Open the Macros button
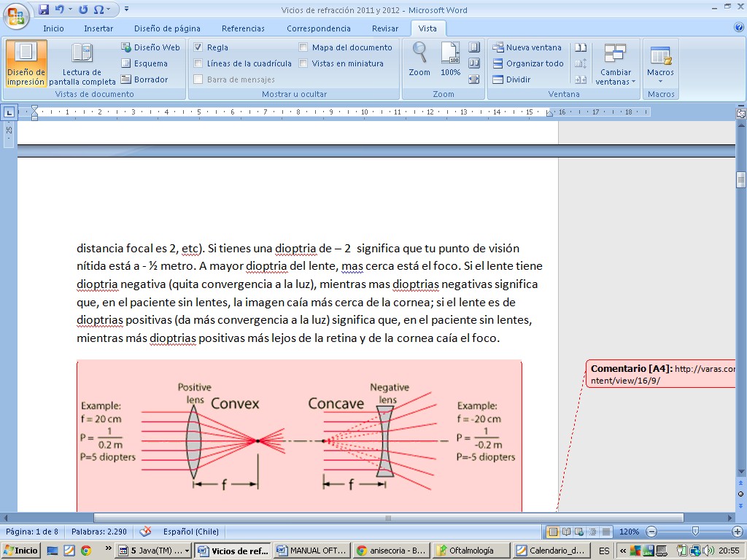Image resolution: width=747 pixels, height=560 pixels. click(661, 64)
